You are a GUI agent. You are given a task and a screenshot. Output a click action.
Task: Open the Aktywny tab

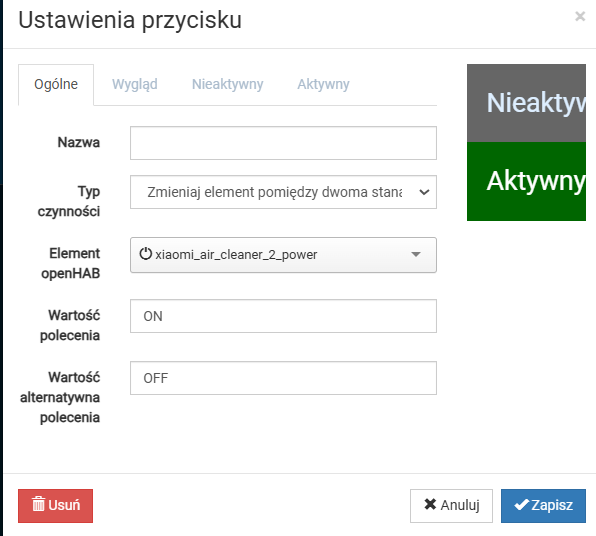click(x=323, y=84)
